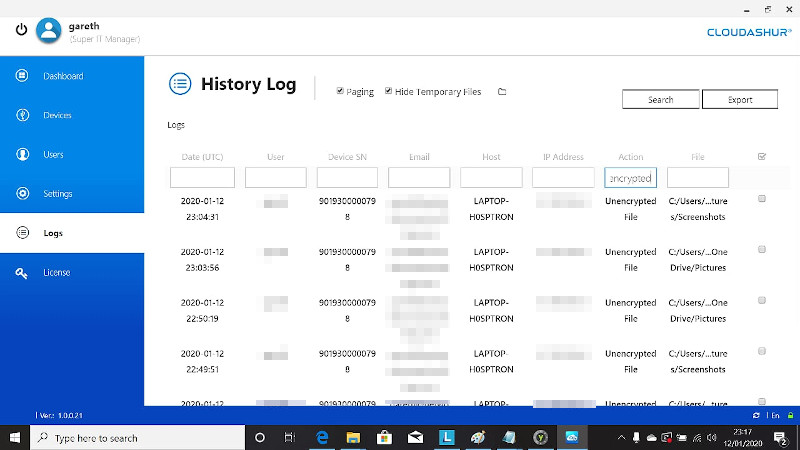This screenshot has width=800, height=450.
Task: Check the row checkbox for 23:03:56 log
Action: pos(762,249)
